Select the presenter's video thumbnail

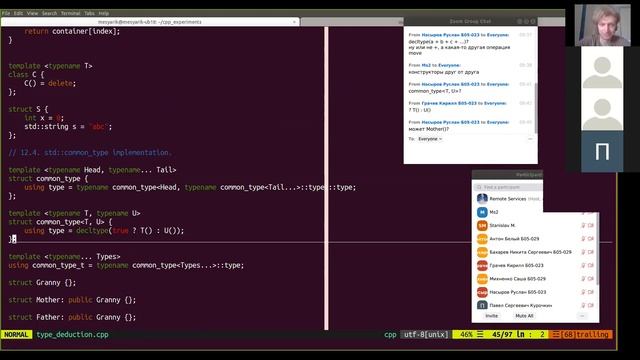[602, 25]
